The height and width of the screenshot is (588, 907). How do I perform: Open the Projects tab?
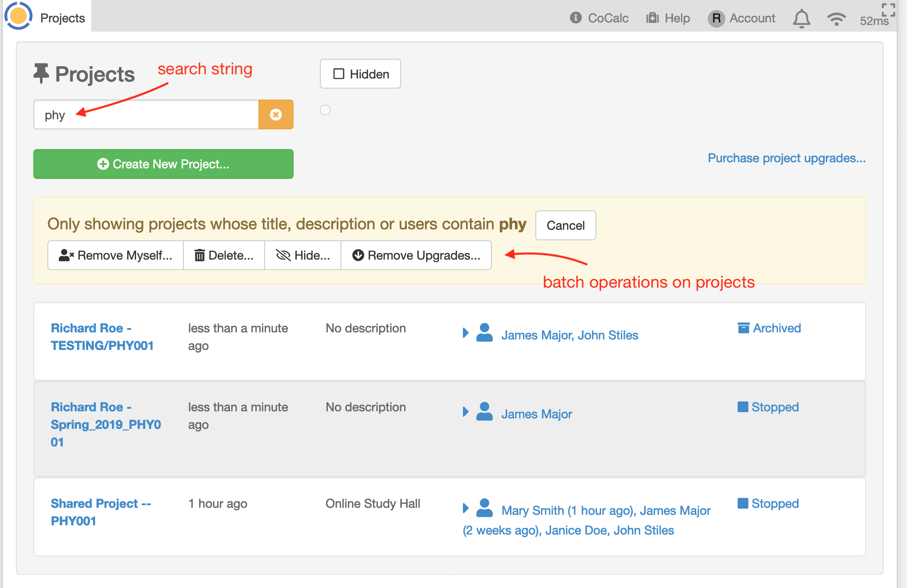pos(62,18)
